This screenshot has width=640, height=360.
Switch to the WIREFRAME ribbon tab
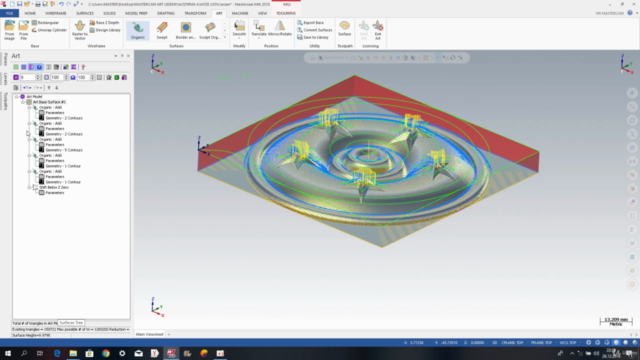56,13
